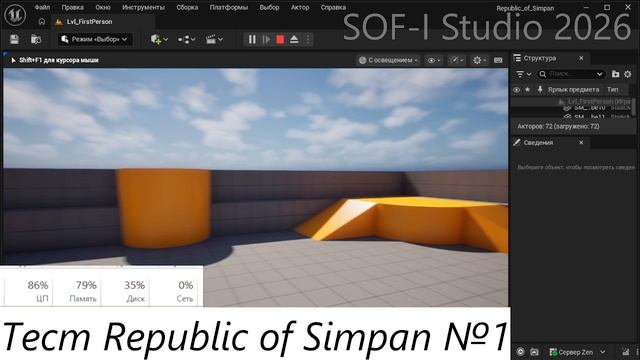Click status bar image-upload icon
The height and width of the screenshot is (360, 640).
pyautogui.click(x=534, y=352)
